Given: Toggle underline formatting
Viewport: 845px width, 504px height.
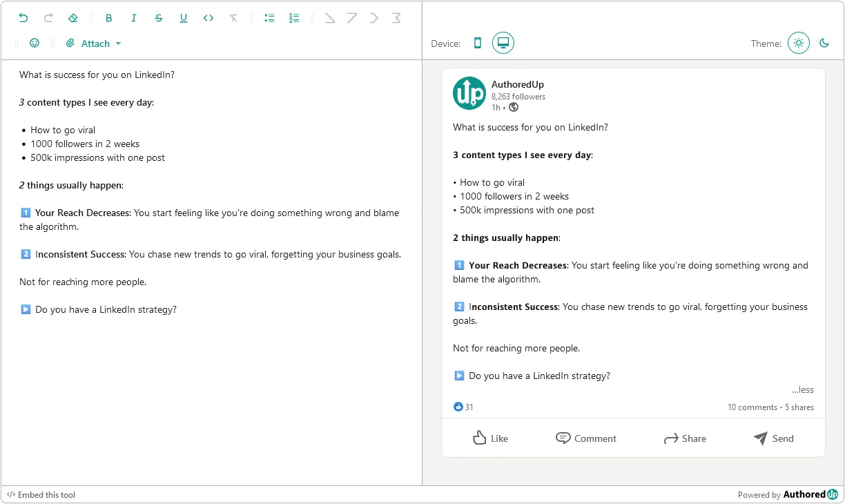Looking at the screenshot, I should click(184, 18).
